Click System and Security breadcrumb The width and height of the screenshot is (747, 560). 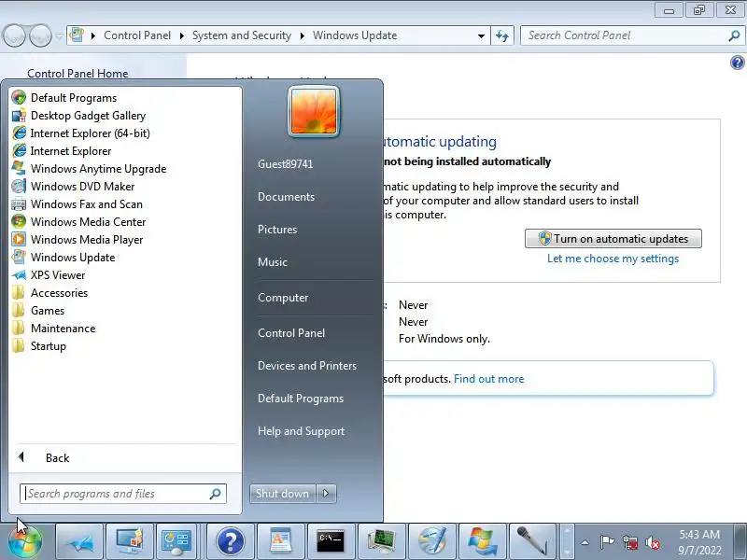click(242, 35)
